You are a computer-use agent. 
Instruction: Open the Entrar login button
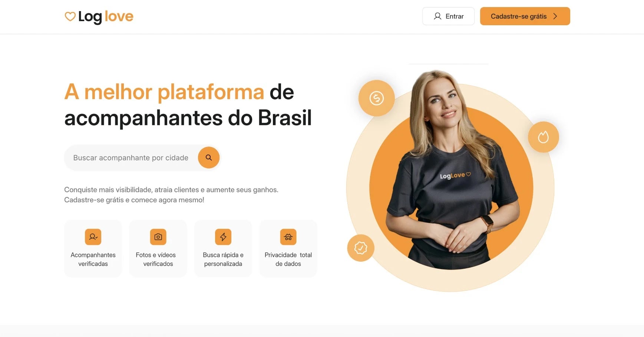coord(448,16)
